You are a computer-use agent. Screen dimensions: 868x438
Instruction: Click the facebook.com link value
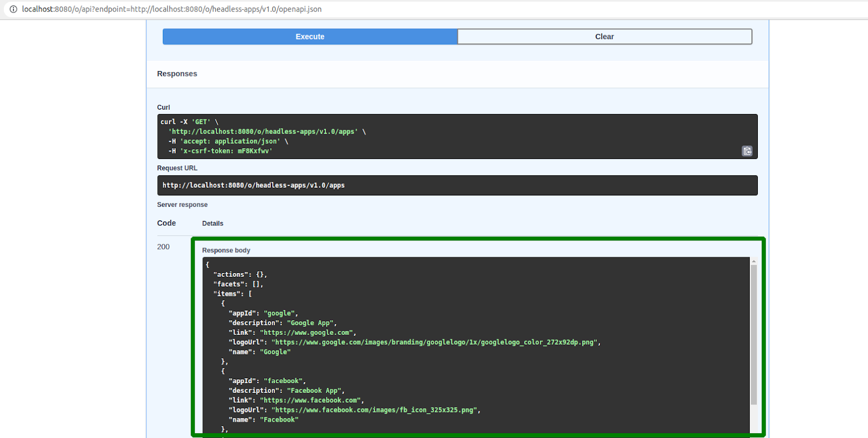coord(311,401)
